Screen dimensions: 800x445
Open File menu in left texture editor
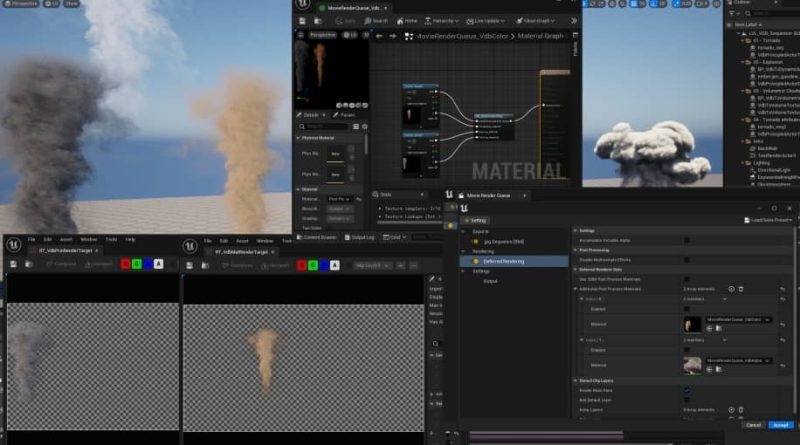pos(31,239)
